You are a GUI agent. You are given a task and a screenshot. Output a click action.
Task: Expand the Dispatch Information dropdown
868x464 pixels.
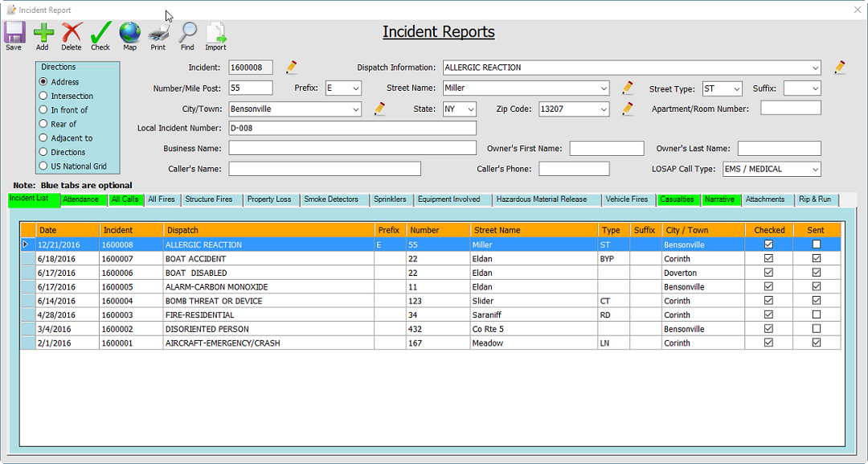coord(815,68)
